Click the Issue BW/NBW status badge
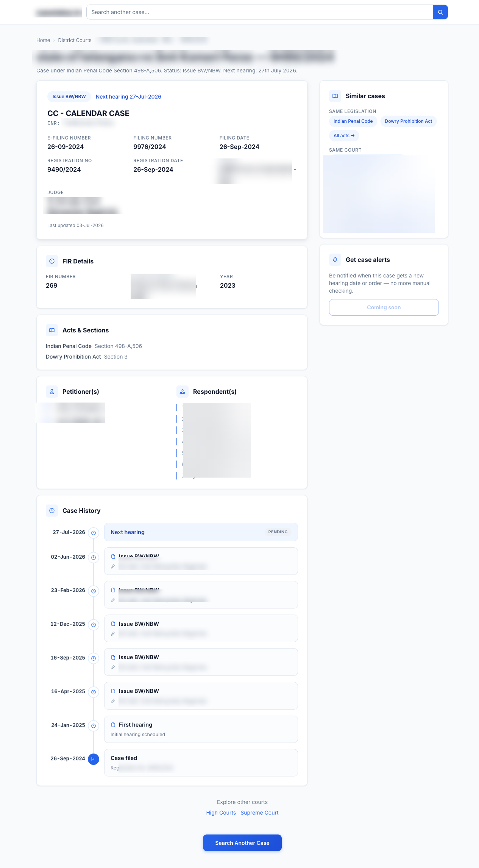This screenshot has height=868, width=479. (69, 97)
